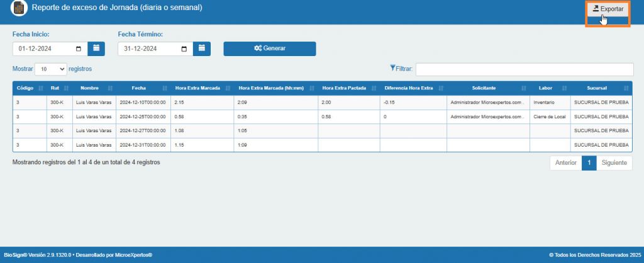
Task: Click the value 2:09 in hh:mm column
Action: click(242, 103)
